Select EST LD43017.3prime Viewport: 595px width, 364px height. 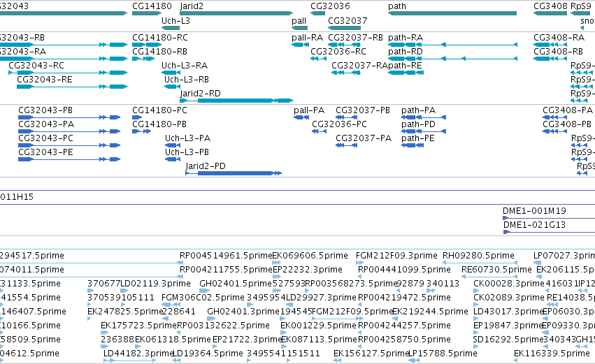click(x=508, y=312)
